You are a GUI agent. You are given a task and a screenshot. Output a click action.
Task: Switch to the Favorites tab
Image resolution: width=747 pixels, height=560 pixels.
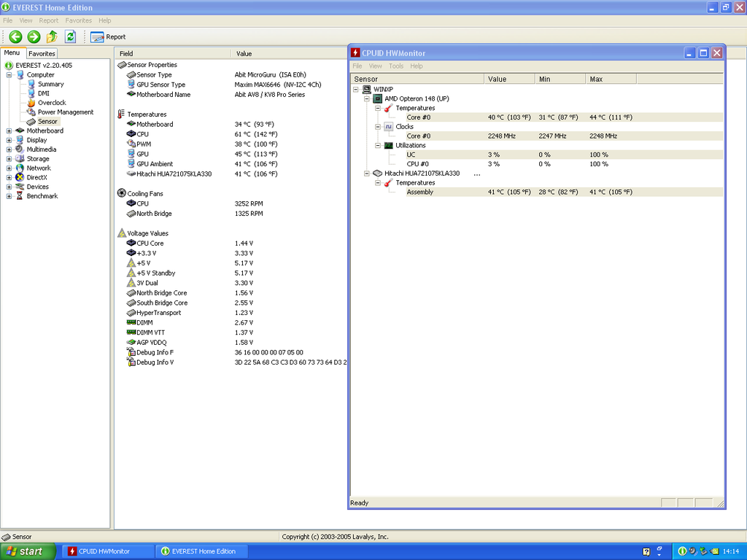[x=42, y=53]
